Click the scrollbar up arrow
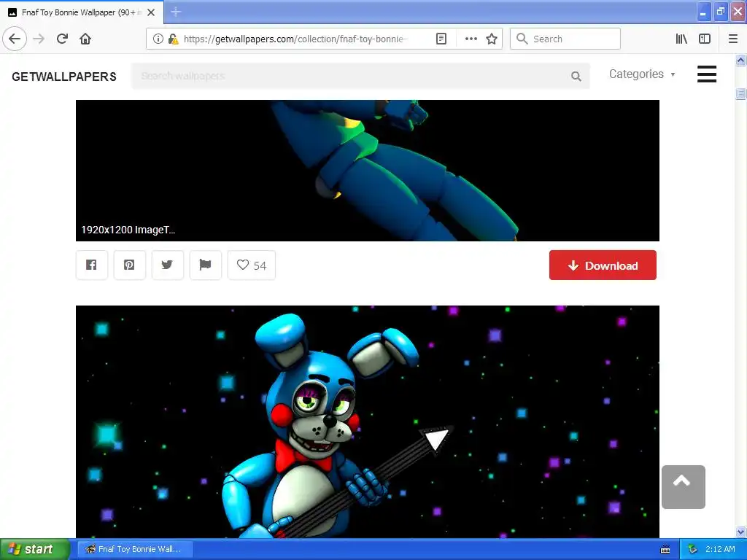The image size is (747, 560). click(741, 60)
